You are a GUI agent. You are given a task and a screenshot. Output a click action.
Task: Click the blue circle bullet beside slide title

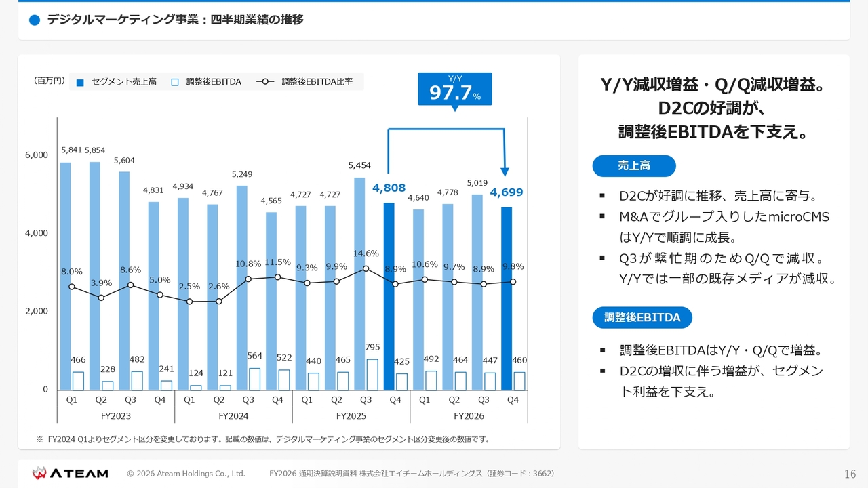point(35,20)
